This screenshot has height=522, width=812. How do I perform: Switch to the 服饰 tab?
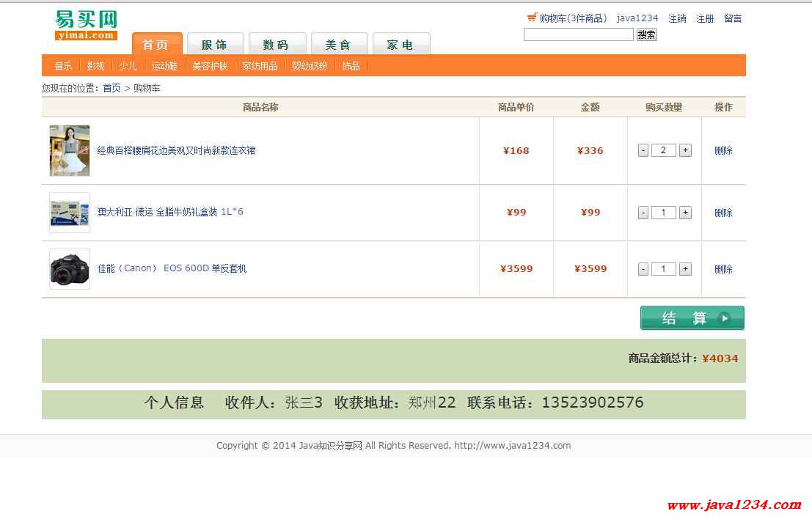[x=215, y=45]
